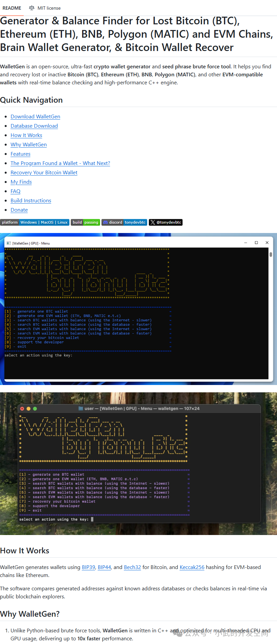Click the Windows terminal scrollbar thumb

click(x=271, y=254)
